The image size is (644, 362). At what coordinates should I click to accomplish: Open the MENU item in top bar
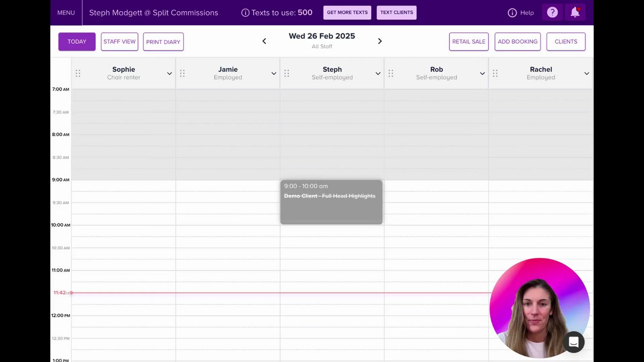click(66, 13)
